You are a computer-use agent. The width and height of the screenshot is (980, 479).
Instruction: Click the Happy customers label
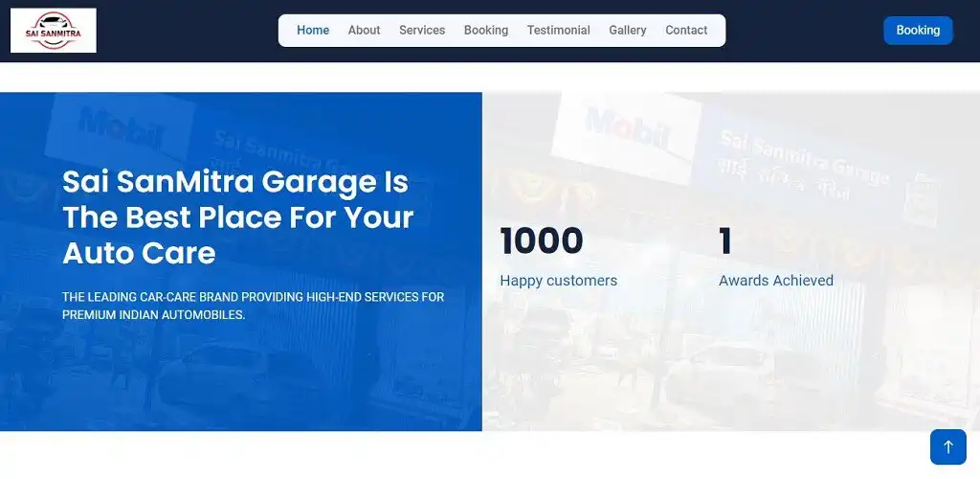[558, 281]
